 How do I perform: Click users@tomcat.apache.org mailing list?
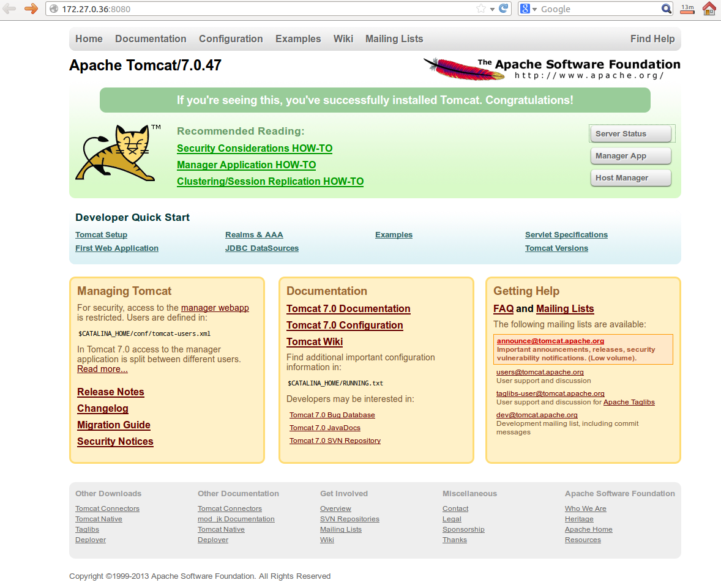[x=540, y=373]
